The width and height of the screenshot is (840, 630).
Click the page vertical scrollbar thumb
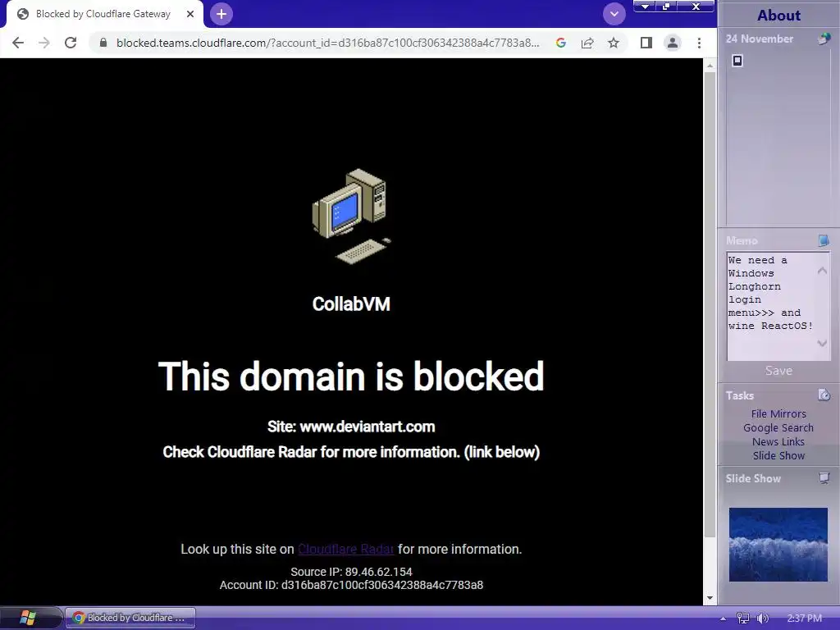710,304
